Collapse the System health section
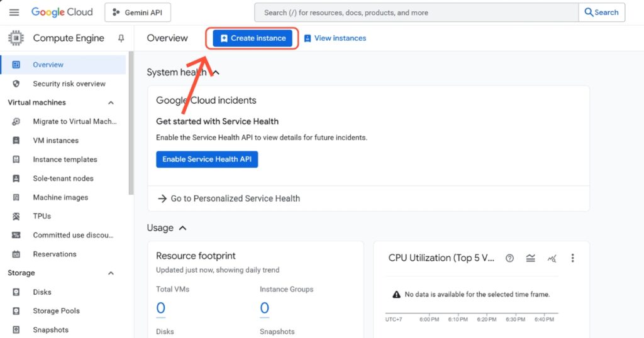This screenshot has height=338, width=644. point(215,72)
